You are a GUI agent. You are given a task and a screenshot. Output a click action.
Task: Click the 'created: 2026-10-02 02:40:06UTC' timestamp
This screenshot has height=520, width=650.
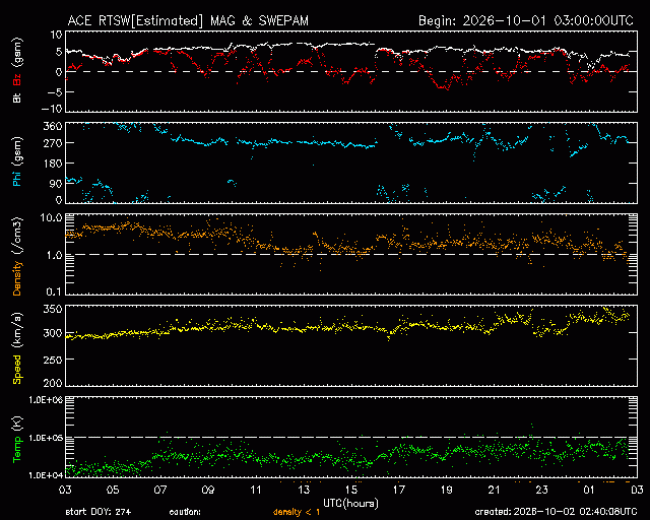pyautogui.click(x=556, y=512)
